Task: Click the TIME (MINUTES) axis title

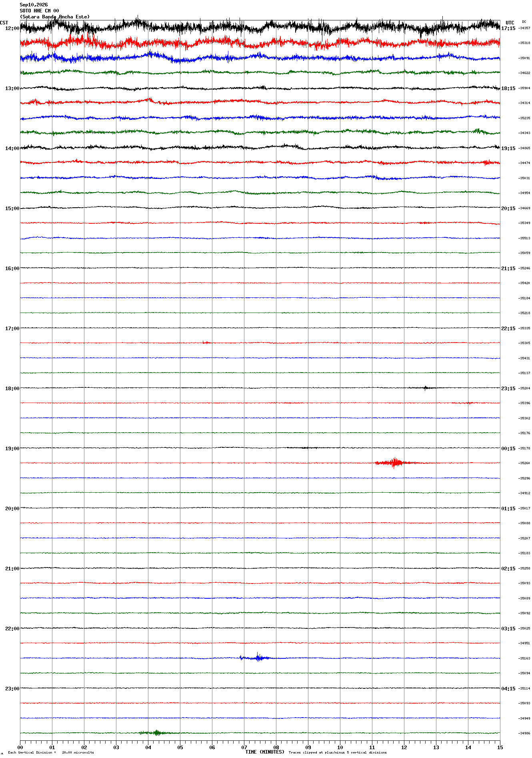Action: [x=265, y=752]
